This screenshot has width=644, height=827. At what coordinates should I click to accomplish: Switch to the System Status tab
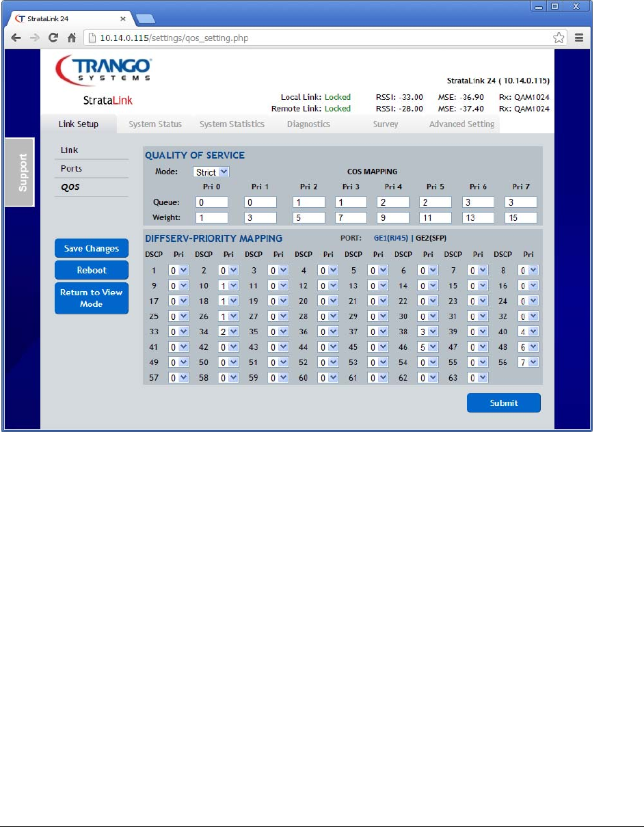click(x=155, y=124)
